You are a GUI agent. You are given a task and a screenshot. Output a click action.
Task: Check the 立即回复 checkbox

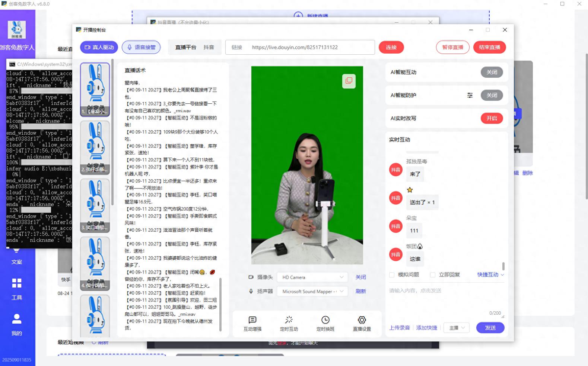click(433, 275)
